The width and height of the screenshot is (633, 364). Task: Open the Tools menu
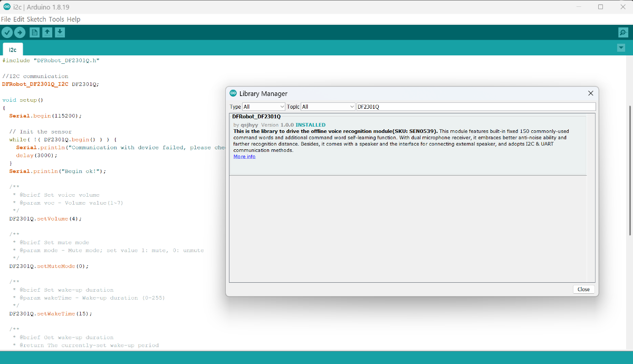pos(56,19)
